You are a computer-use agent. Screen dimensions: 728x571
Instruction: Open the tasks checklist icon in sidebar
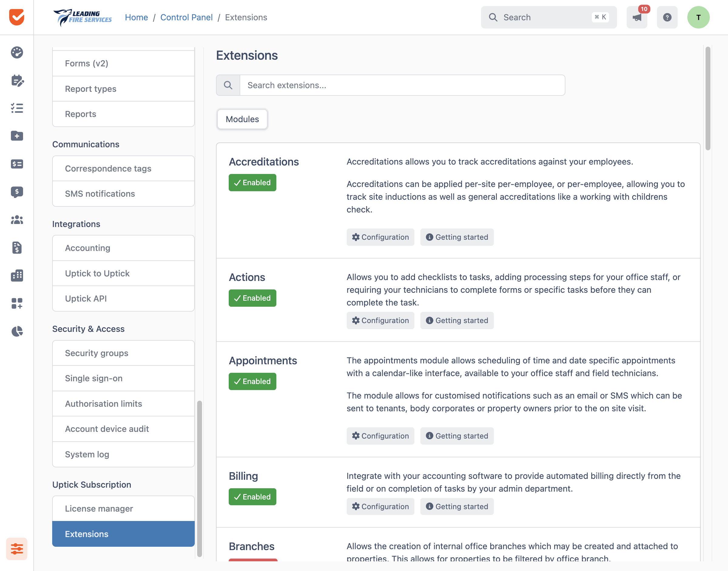(x=17, y=108)
